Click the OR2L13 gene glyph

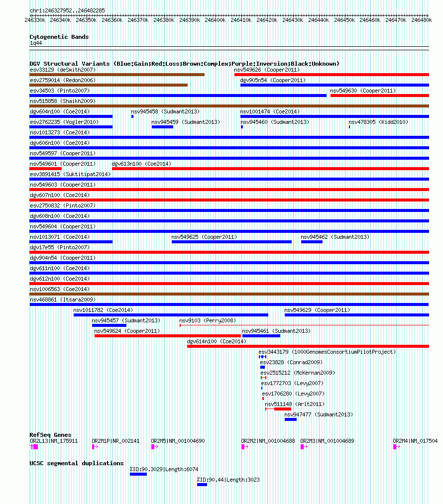click(x=34, y=446)
